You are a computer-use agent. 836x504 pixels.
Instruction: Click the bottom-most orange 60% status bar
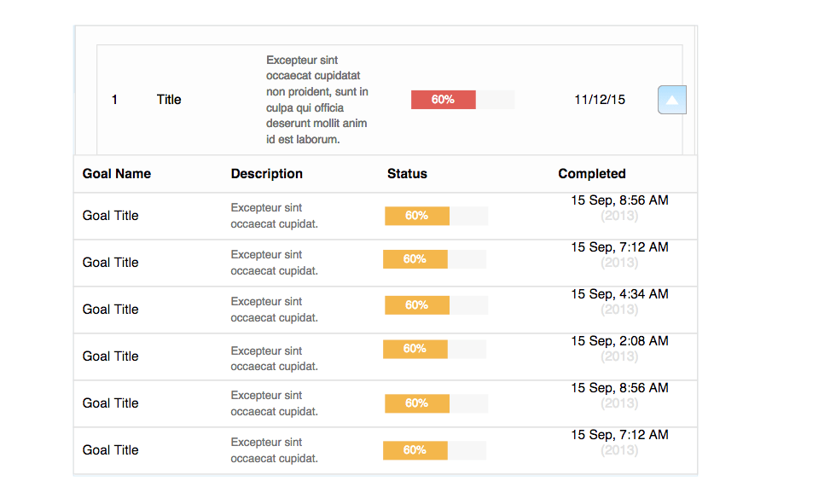pos(415,450)
